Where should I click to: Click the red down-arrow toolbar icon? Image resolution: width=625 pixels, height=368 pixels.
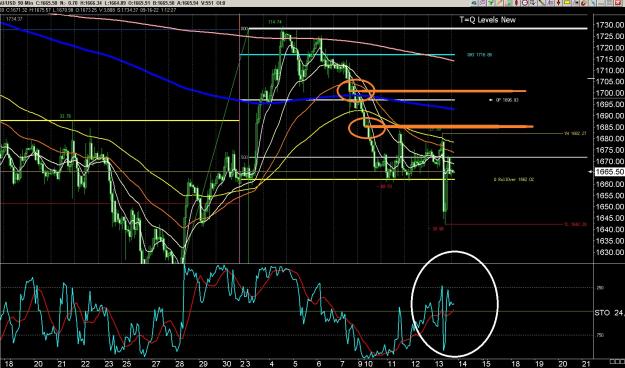coord(558,3)
